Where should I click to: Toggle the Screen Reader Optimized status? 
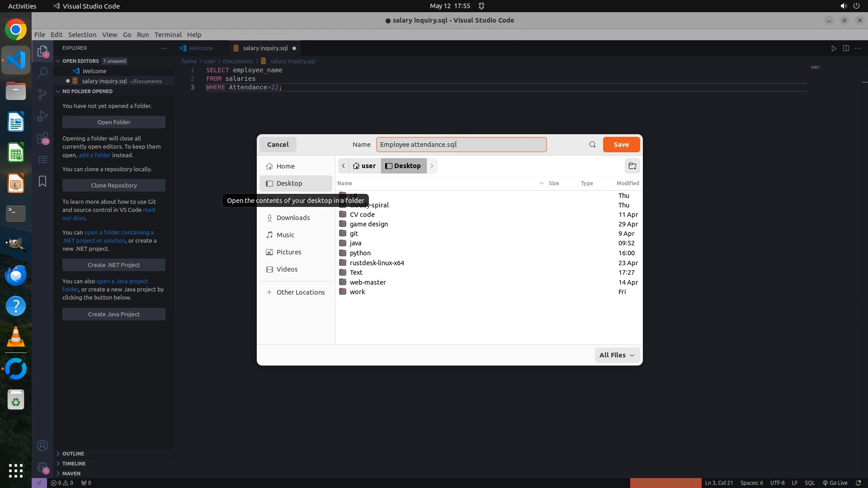665,483
